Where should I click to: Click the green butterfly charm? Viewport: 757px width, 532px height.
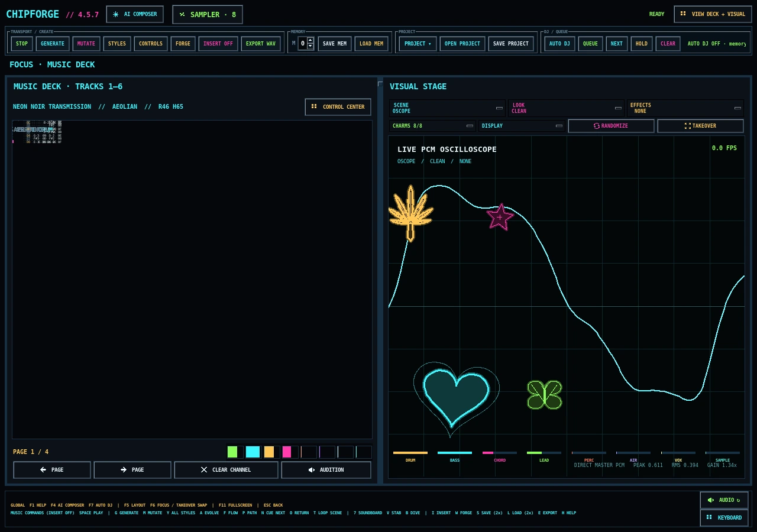(545, 395)
